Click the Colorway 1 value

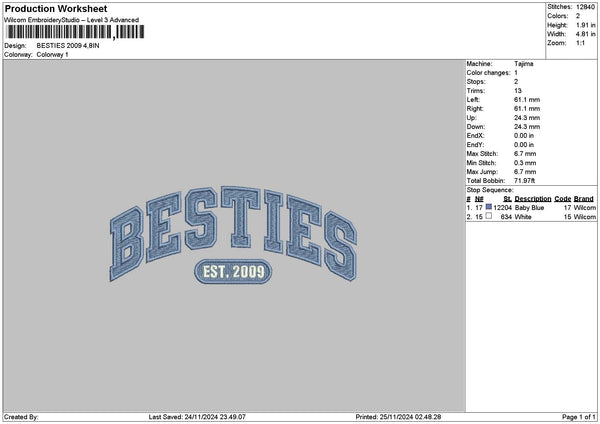(x=52, y=54)
